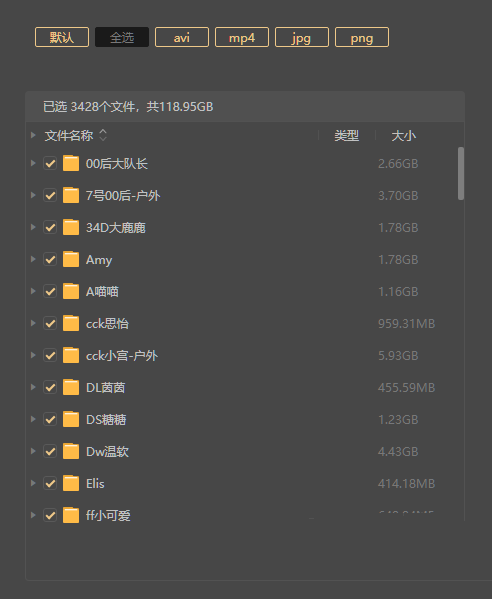Screen dimensions: 492x599
Task: Expand the ff小可爱 folder arrow
Action: click(x=33, y=515)
